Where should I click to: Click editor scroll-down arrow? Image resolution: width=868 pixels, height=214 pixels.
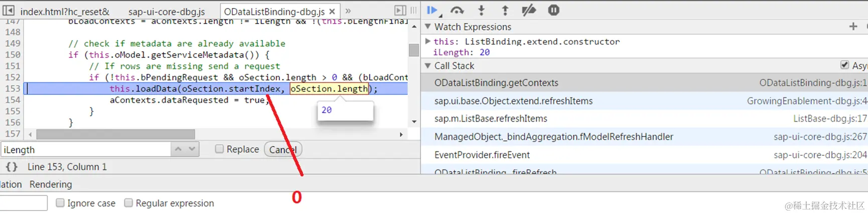(414, 122)
